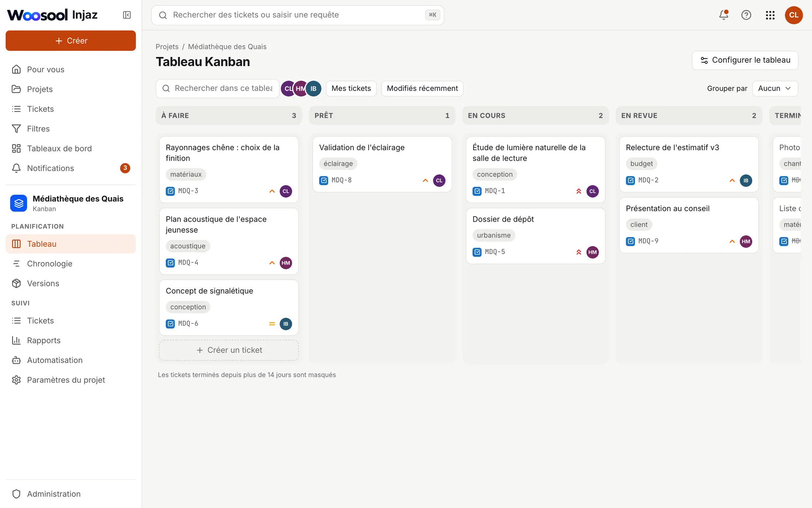Toggle the Mes tickets quick filter

[351, 89]
